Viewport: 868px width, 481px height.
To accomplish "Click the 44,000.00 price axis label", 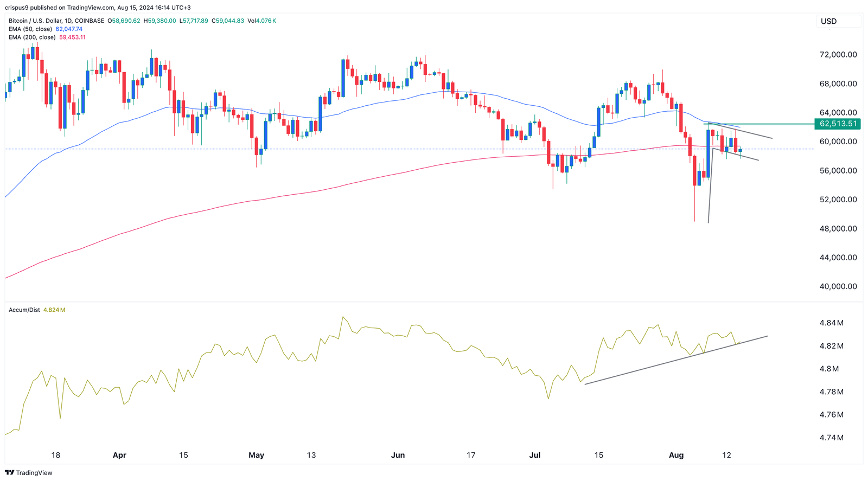I will coord(838,258).
